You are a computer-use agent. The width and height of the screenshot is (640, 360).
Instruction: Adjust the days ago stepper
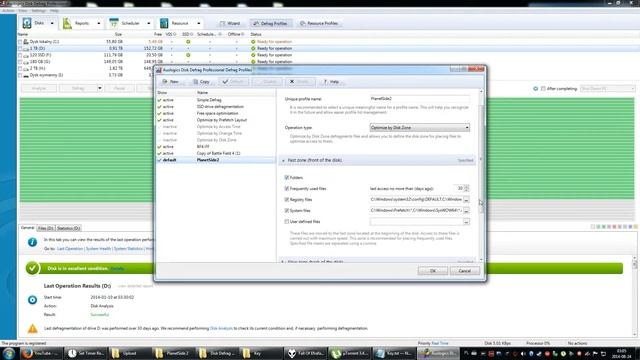[467, 188]
